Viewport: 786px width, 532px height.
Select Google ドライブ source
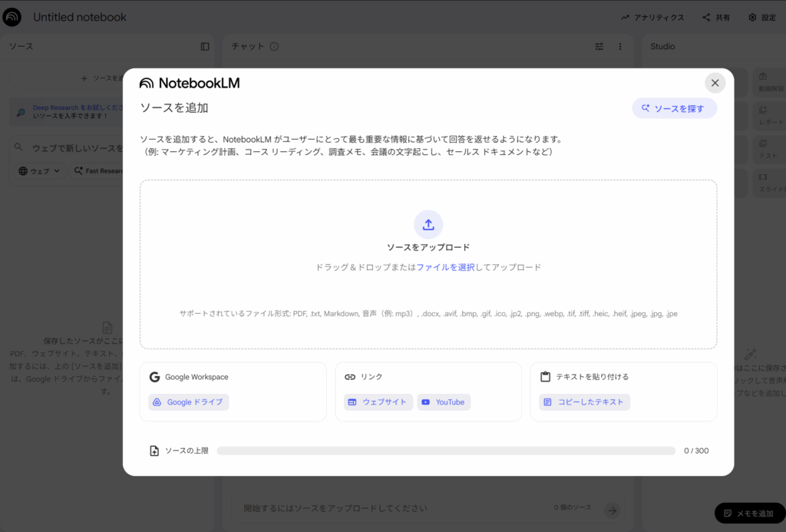189,402
